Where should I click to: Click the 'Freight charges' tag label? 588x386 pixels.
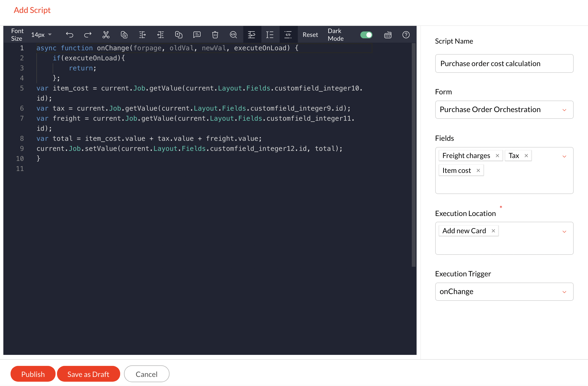tap(466, 156)
